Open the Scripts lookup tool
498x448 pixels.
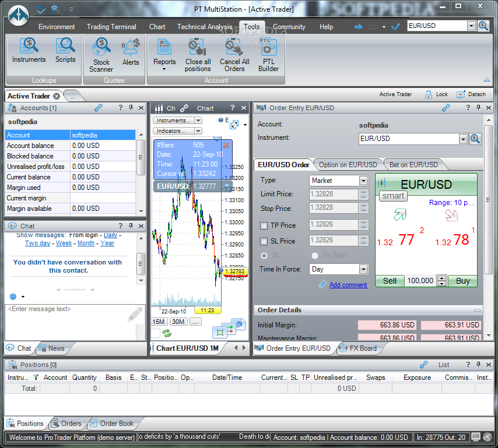(x=65, y=51)
